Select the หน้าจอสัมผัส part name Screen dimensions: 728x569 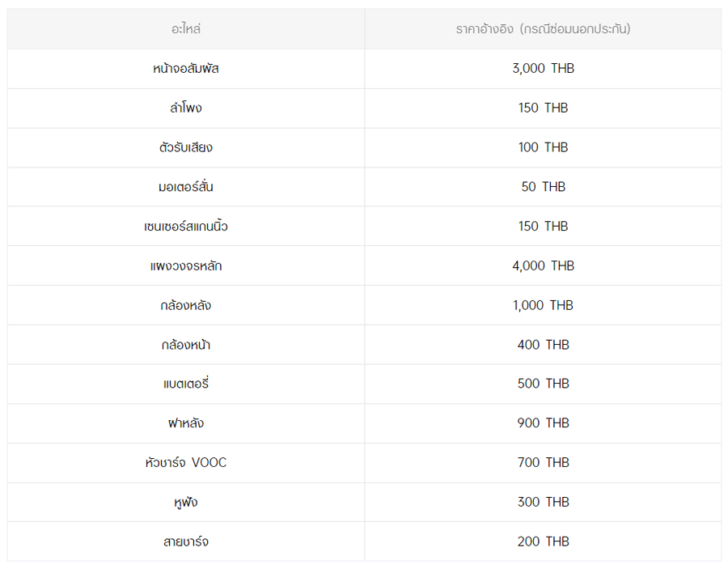[186, 69]
